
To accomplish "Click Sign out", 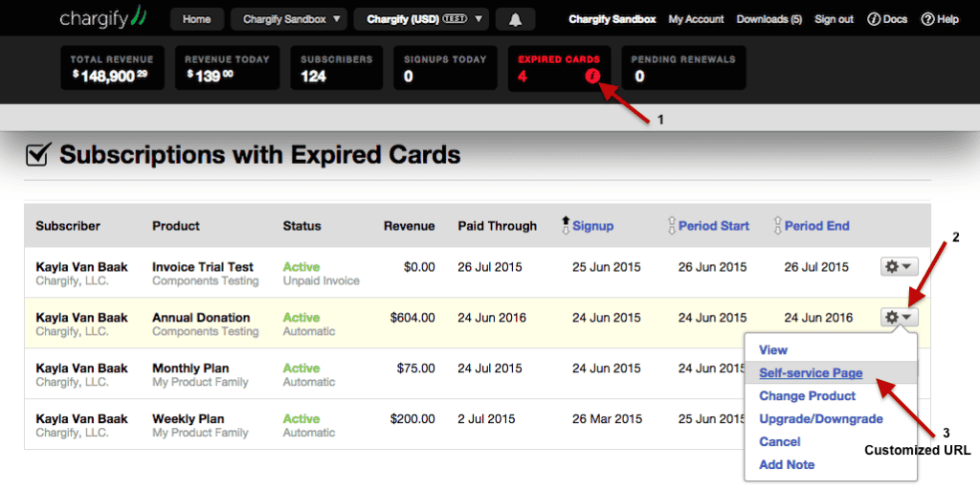I will coord(834,19).
